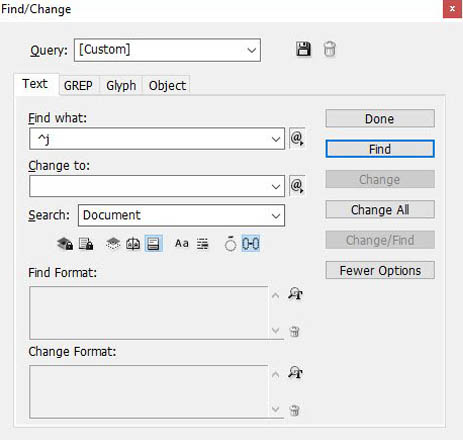
Task: Clear Change Format attributes with trash icon
Action: click(x=294, y=410)
